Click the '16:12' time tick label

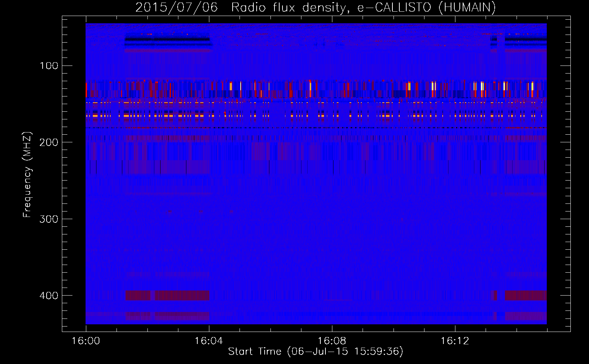pyautogui.click(x=455, y=341)
